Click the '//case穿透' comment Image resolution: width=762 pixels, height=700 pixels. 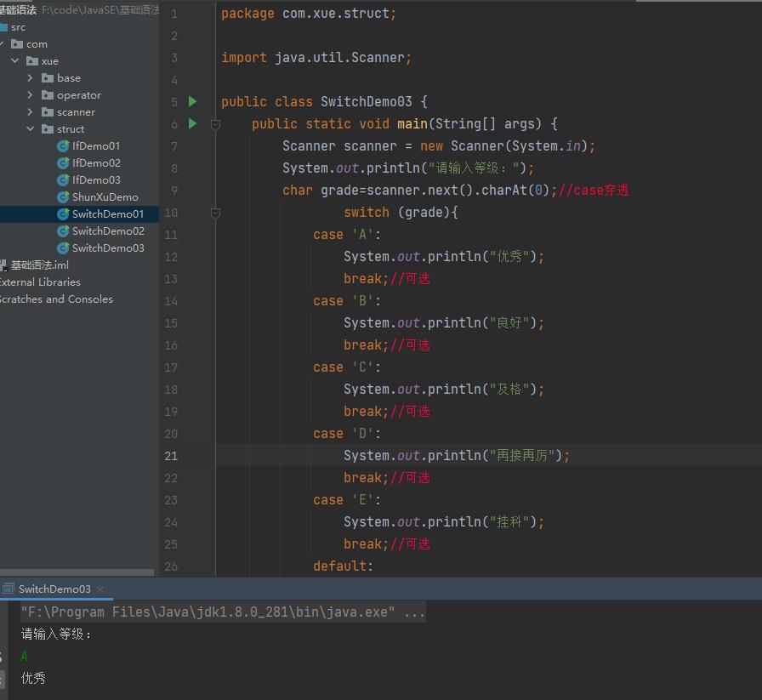pyautogui.click(x=594, y=190)
